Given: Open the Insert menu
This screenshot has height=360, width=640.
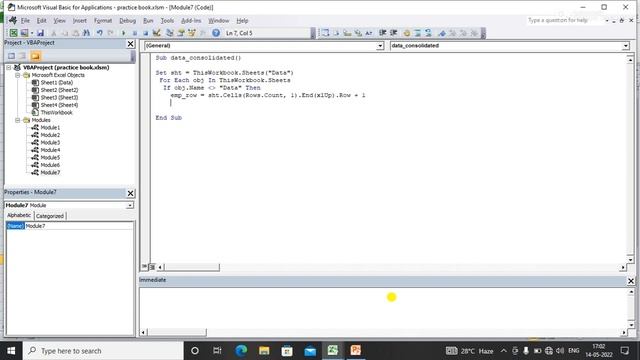Looking at the screenshot, I should coord(80,20).
